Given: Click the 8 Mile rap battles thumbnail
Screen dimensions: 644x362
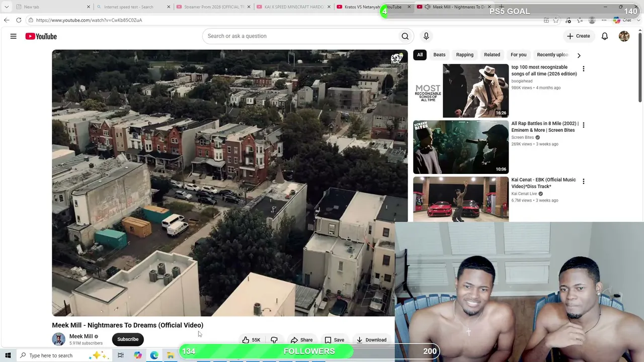Looking at the screenshot, I should (461, 147).
